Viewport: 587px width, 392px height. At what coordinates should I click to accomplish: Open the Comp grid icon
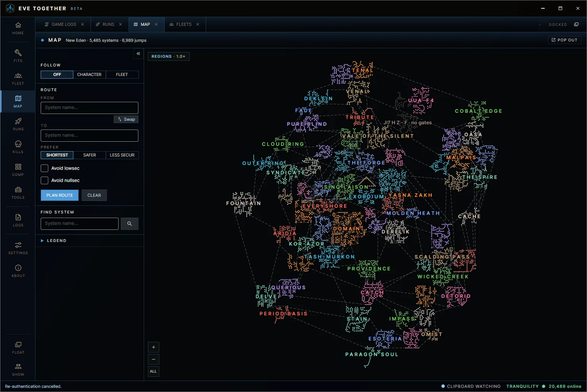[x=18, y=169]
